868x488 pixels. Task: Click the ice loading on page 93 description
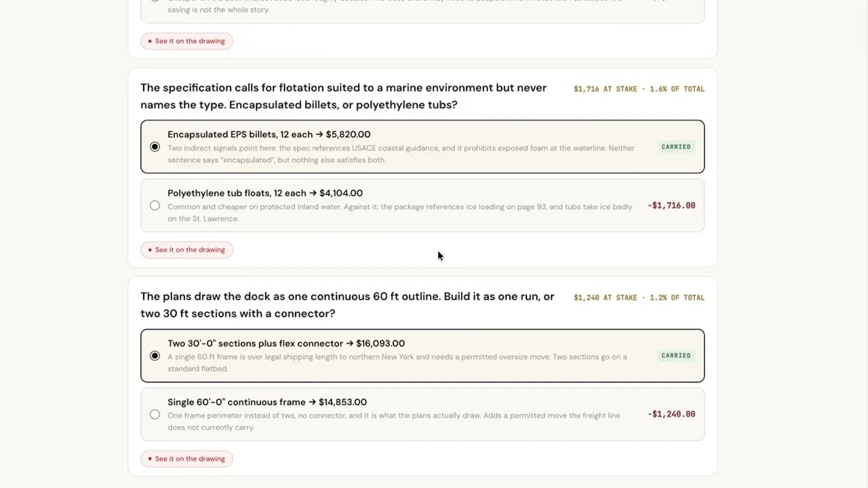[x=400, y=213]
